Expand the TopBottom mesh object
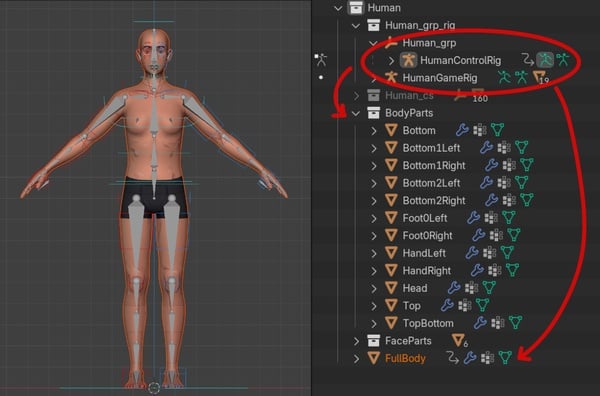This screenshot has width=600, height=396. (373, 323)
